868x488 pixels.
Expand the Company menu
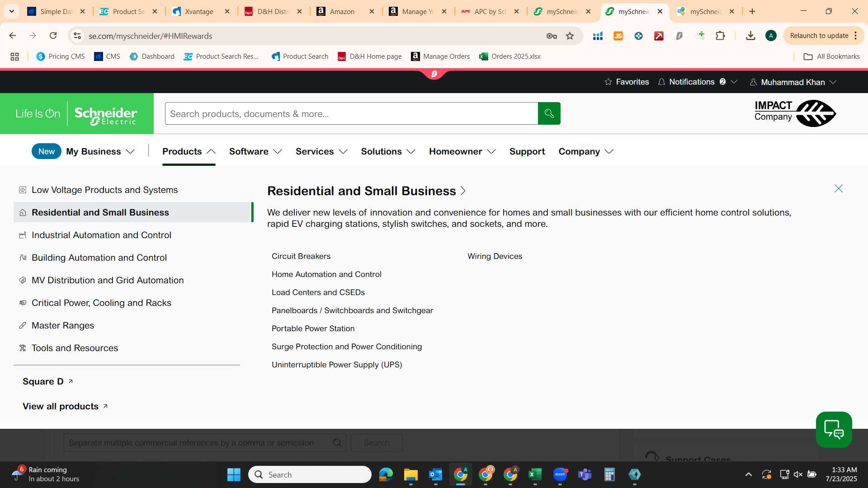pos(586,151)
